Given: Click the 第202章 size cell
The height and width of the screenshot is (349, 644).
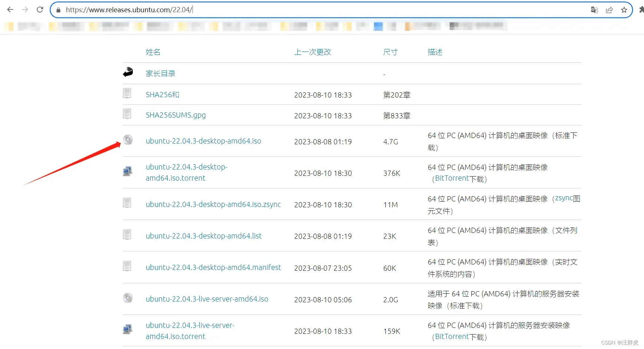Looking at the screenshot, I should (x=397, y=95).
